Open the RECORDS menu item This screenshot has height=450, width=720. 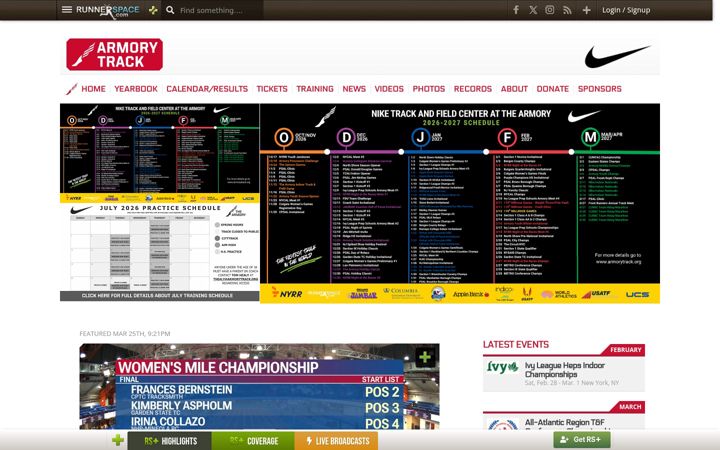click(x=473, y=89)
